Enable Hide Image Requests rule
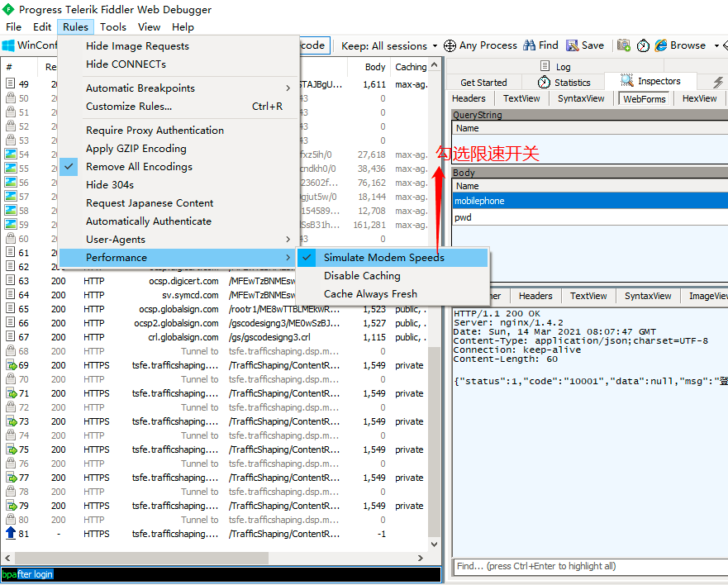Screen dimensions: 728x585 (x=178, y=46)
